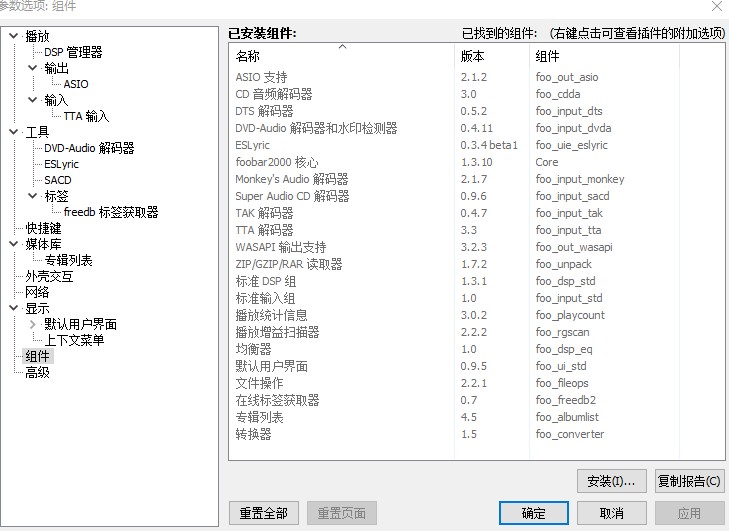Select WASAPI 输出支持 row
The width and height of the screenshot is (729, 531).
tap(477, 247)
